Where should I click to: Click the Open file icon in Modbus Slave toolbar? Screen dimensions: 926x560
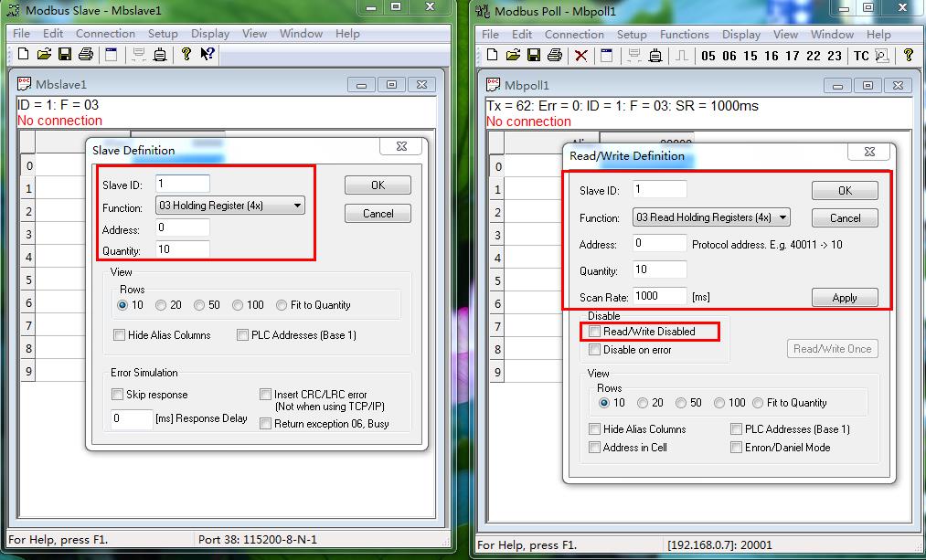(x=44, y=55)
